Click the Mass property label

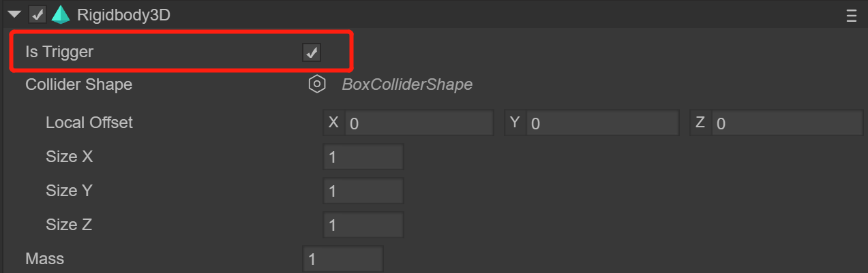coord(44,259)
